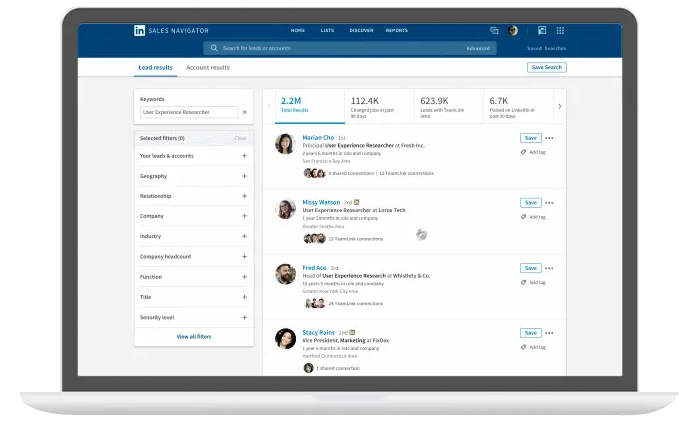
Task: Click the Save Search button
Action: click(x=546, y=67)
